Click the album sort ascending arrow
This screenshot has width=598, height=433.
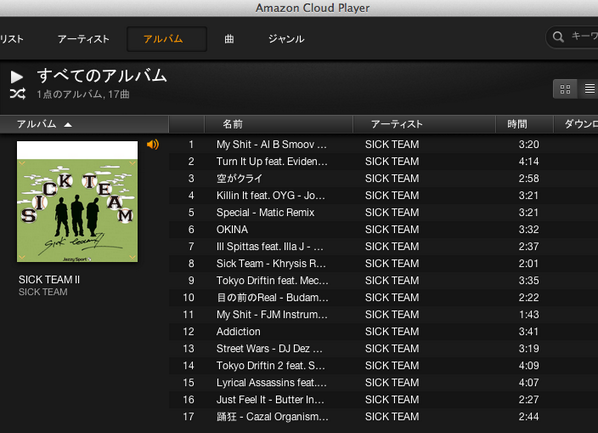68,125
